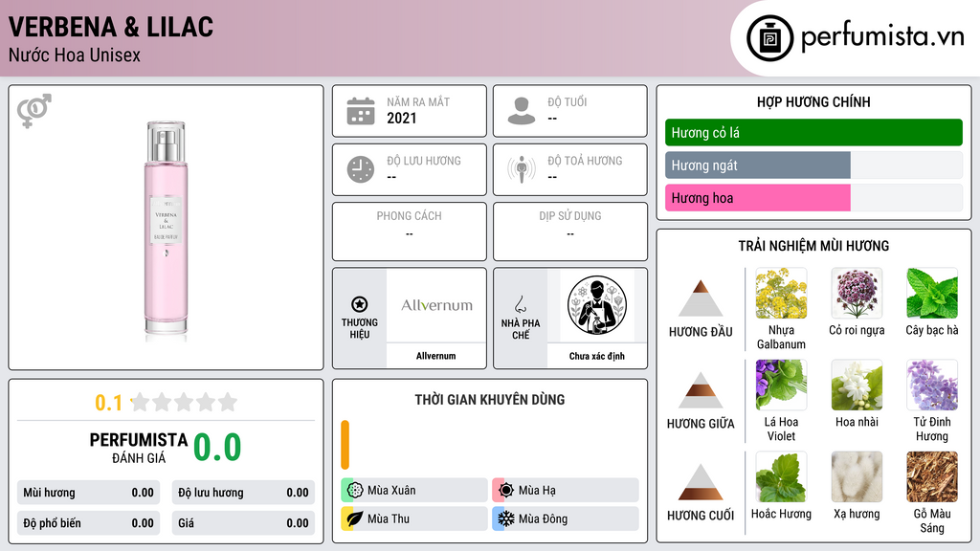Screen dimensions: 980x551
Task: Click the Trải nghiệm mùi hương heading
Action: pos(813,246)
